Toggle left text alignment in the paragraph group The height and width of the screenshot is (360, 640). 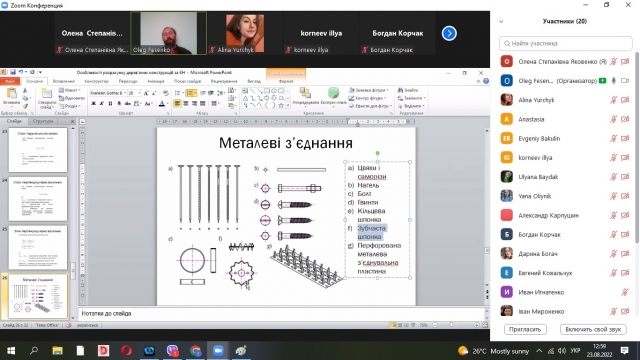(177, 104)
